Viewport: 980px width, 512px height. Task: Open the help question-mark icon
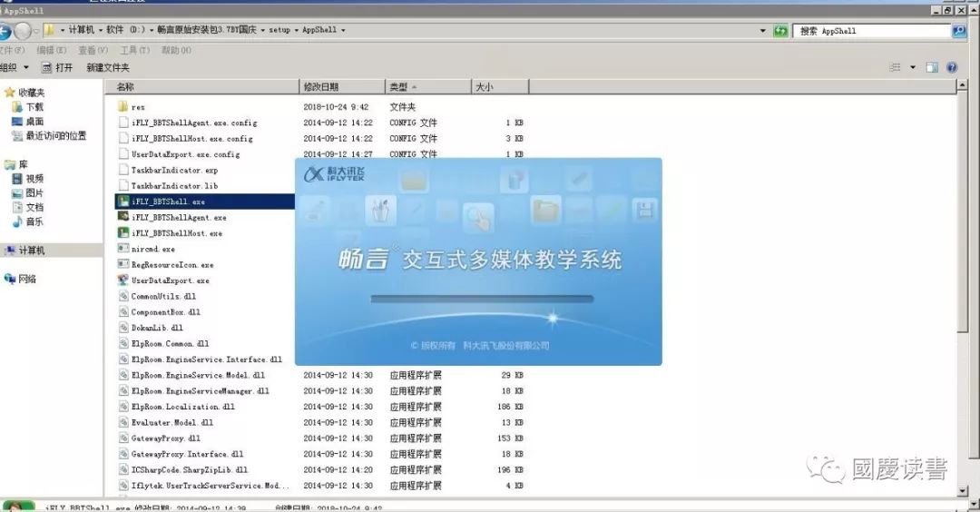click(x=952, y=67)
